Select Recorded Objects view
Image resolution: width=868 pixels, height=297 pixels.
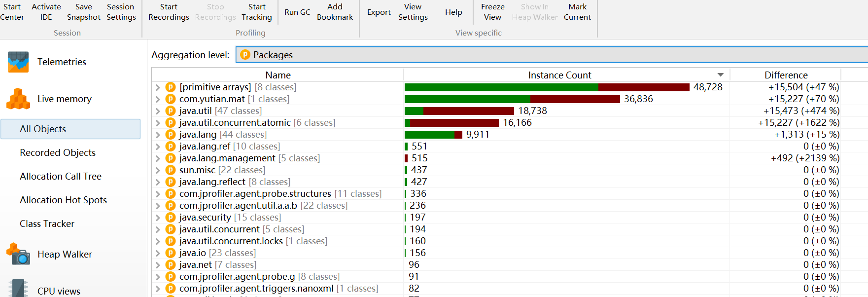58,152
